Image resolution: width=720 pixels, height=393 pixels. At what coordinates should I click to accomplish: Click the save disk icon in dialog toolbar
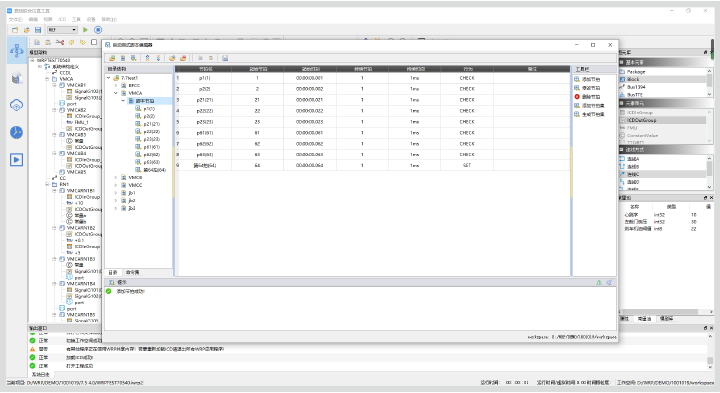pos(225,58)
